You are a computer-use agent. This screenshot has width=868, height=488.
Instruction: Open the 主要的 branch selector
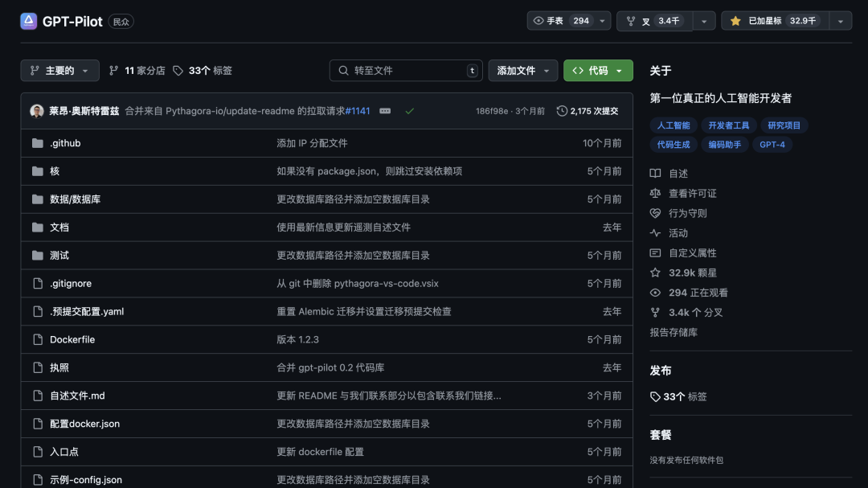click(x=59, y=70)
